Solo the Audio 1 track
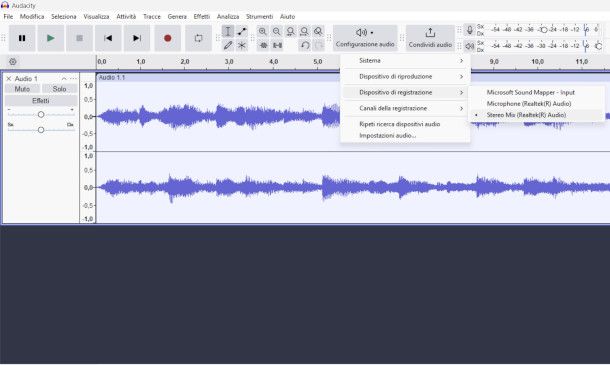Image resolution: width=610 pixels, height=365 pixels. point(60,89)
